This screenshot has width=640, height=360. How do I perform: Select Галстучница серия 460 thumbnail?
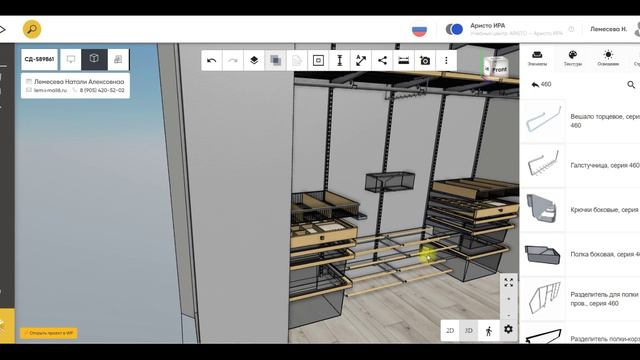(543, 165)
